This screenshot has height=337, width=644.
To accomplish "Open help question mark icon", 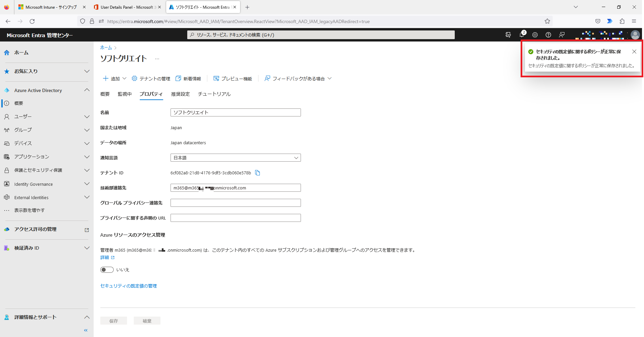I will click(548, 35).
